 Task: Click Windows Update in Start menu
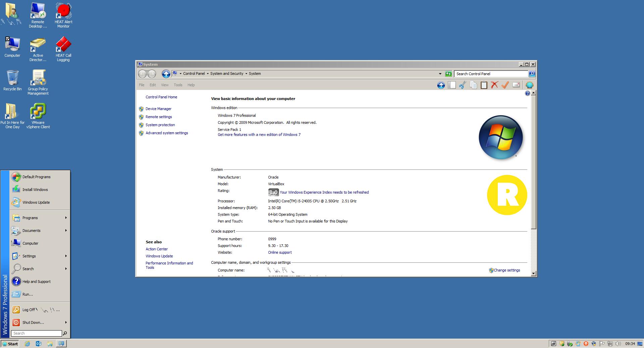40,202
